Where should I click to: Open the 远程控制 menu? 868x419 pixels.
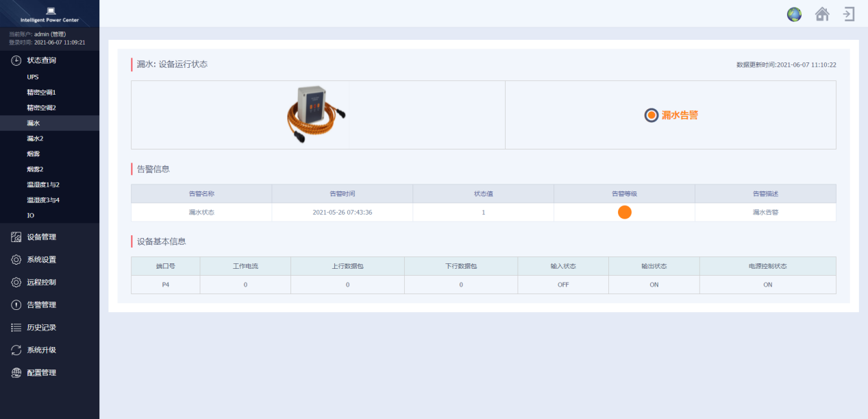click(x=41, y=283)
